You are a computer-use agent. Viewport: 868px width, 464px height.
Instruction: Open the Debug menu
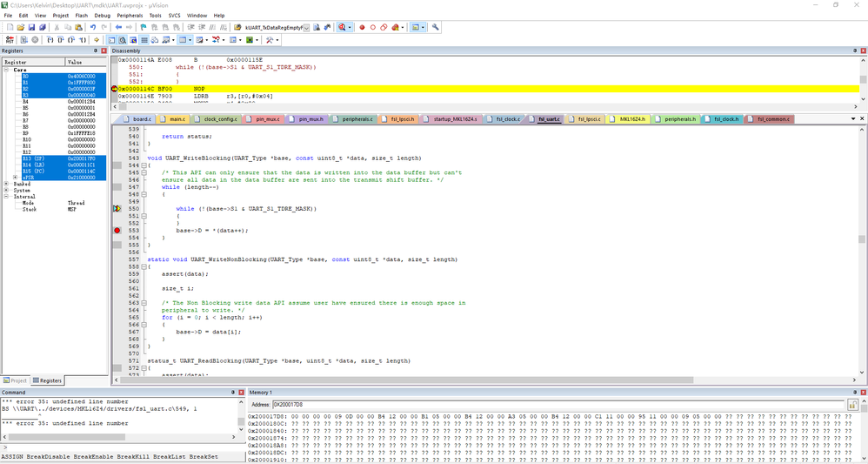click(102, 16)
